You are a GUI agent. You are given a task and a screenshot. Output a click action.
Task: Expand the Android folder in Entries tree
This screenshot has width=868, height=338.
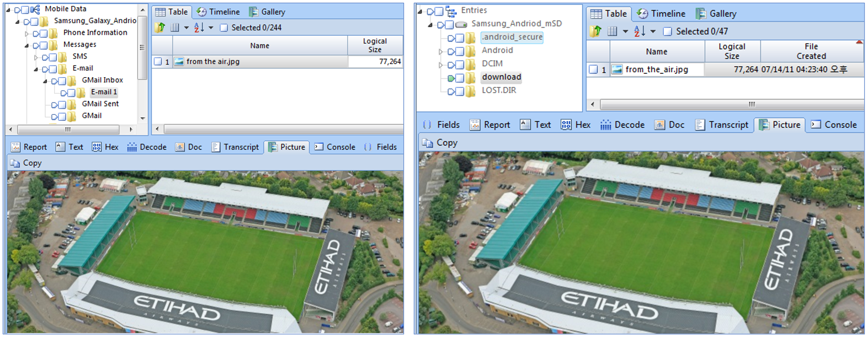[x=441, y=51]
